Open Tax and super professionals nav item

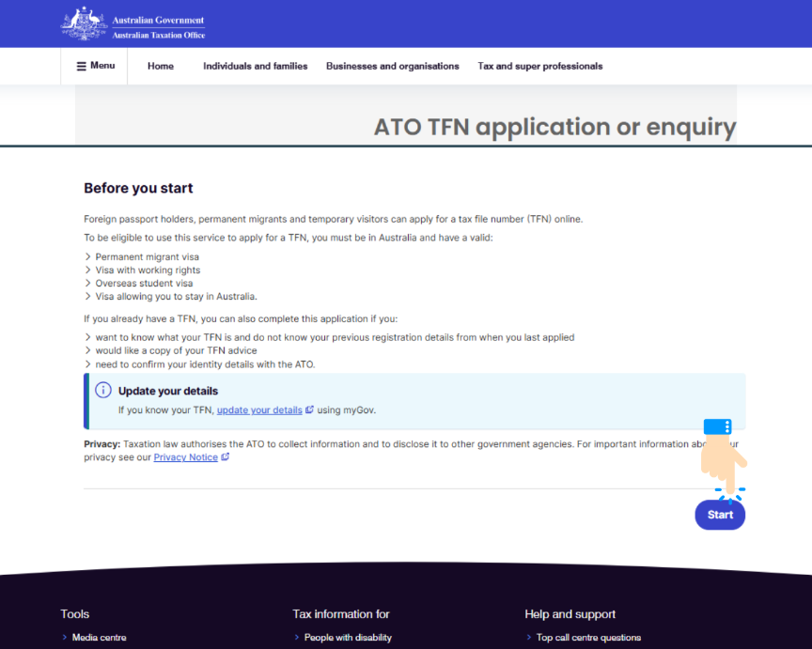coord(539,67)
